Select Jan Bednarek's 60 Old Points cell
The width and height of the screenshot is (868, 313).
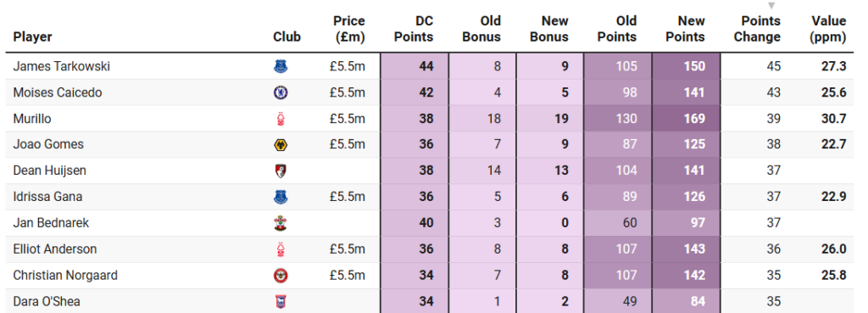tap(618, 223)
